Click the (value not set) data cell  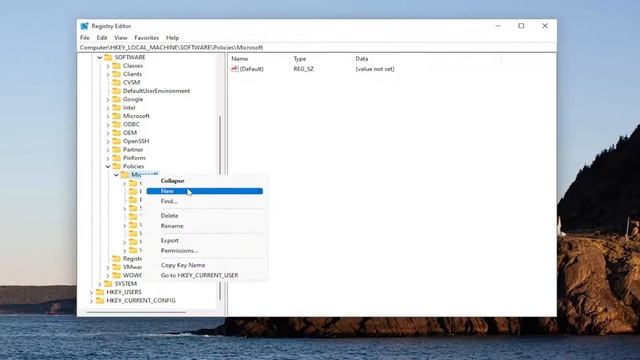(375, 69)
